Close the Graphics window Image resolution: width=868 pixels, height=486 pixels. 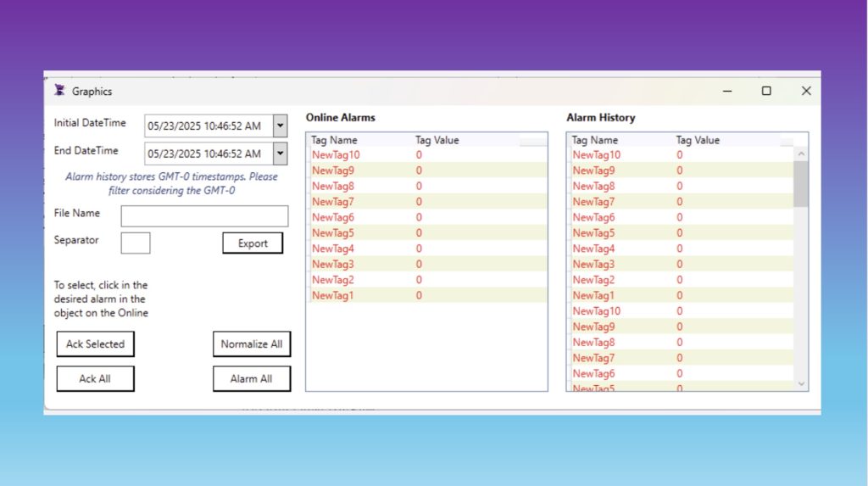click(x=806, y=91)
